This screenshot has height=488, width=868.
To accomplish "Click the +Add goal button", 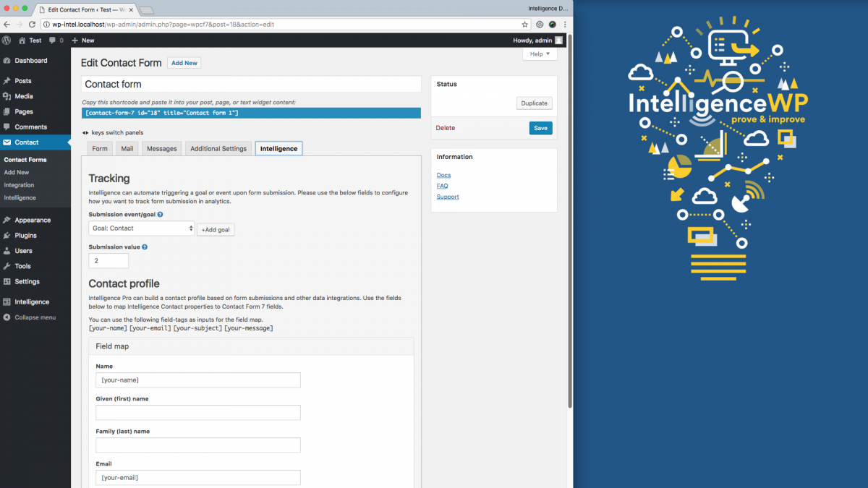I will coord(216,230).
